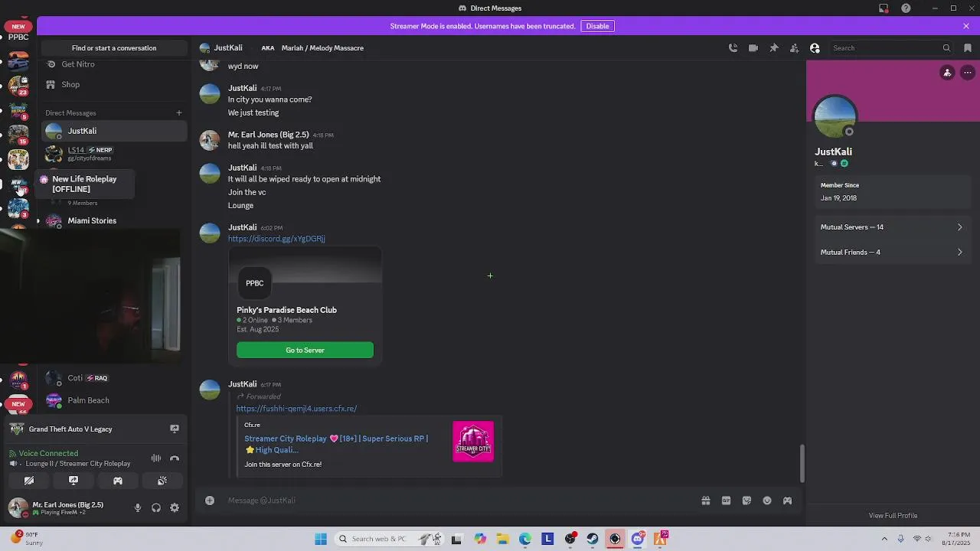Click Go to Server button
The image size is (980, 551).
point(305,350)
